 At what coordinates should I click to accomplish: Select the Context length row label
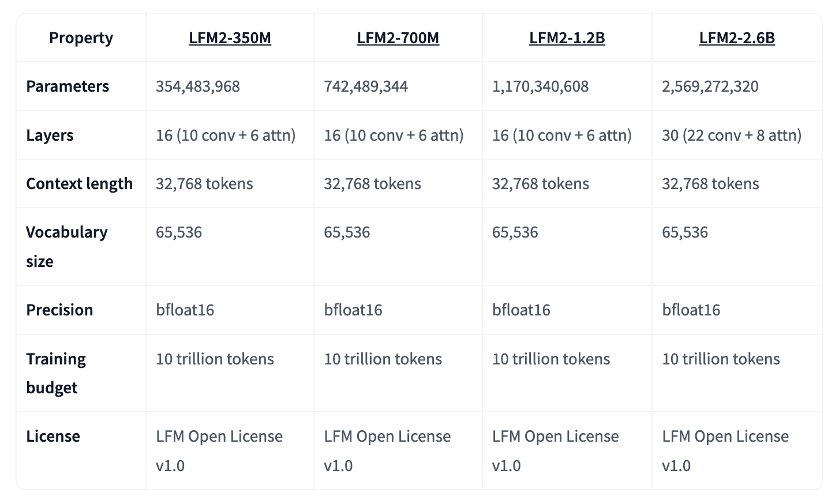click(x=80, y=184)
